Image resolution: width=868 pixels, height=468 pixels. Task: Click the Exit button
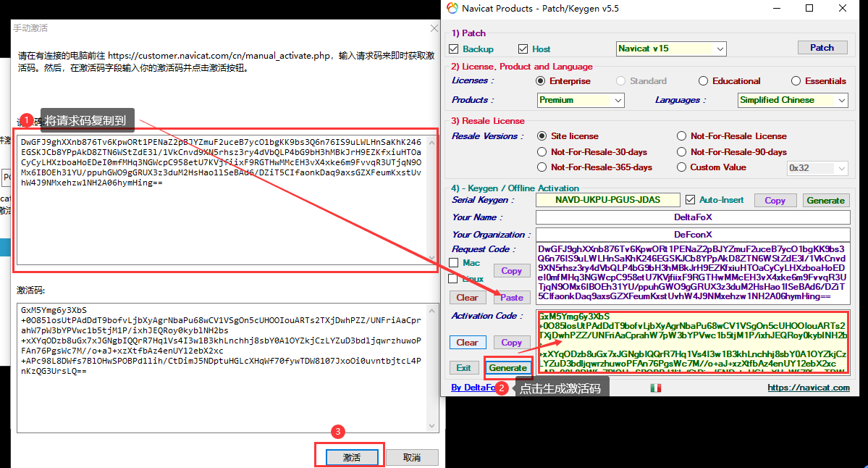coord(463,368)
